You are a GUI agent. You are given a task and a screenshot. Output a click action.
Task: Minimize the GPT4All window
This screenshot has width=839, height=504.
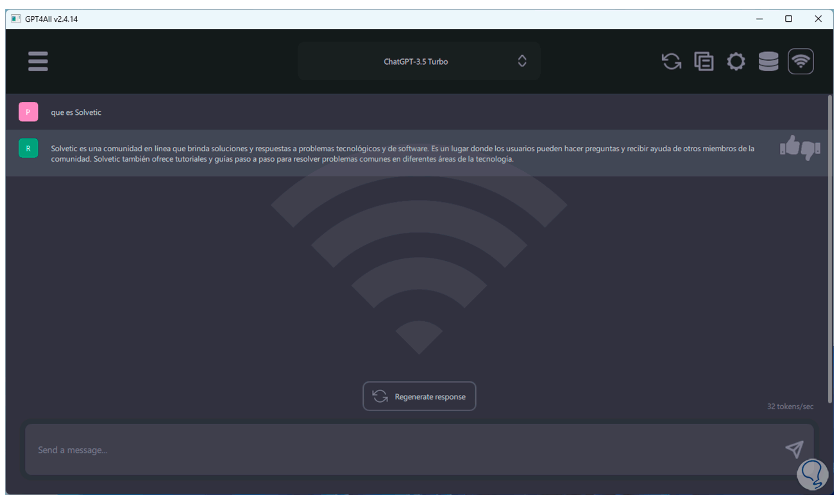pyautogui.click(x=759, y=19)
